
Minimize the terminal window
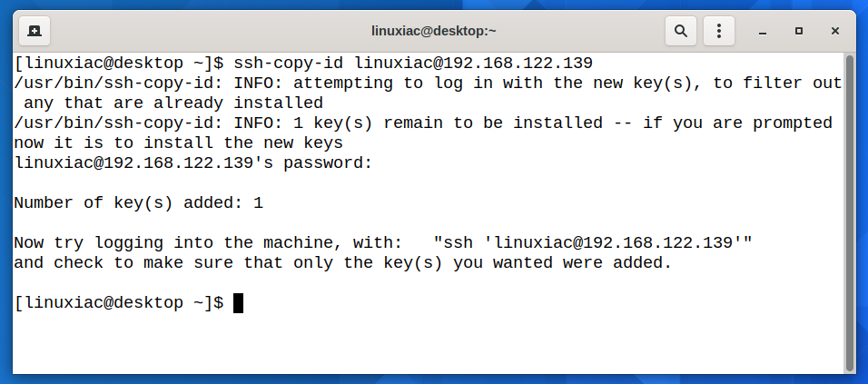[x=763, y=31]
